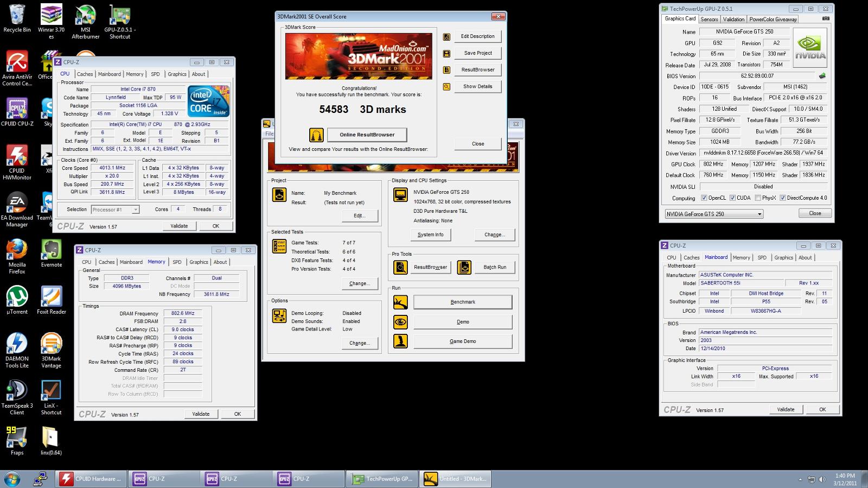Click the Save Project disk icon
Screen dimensions: 868x488
[446, 53]
